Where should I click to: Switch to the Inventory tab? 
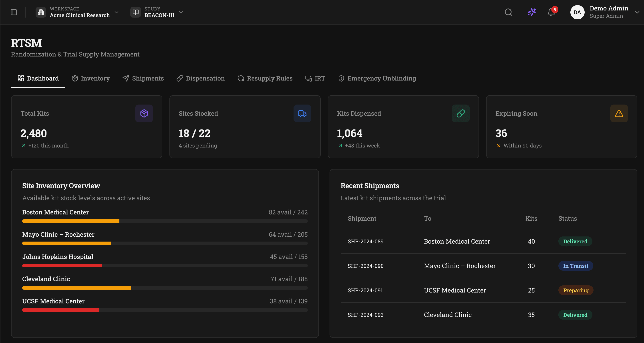click(91, 78)
